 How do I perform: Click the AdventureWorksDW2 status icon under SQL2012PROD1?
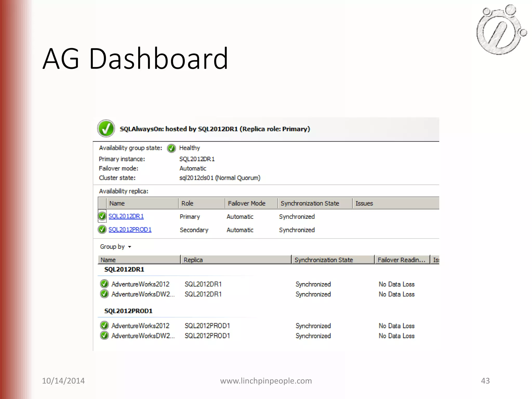(x=104, y=335)
